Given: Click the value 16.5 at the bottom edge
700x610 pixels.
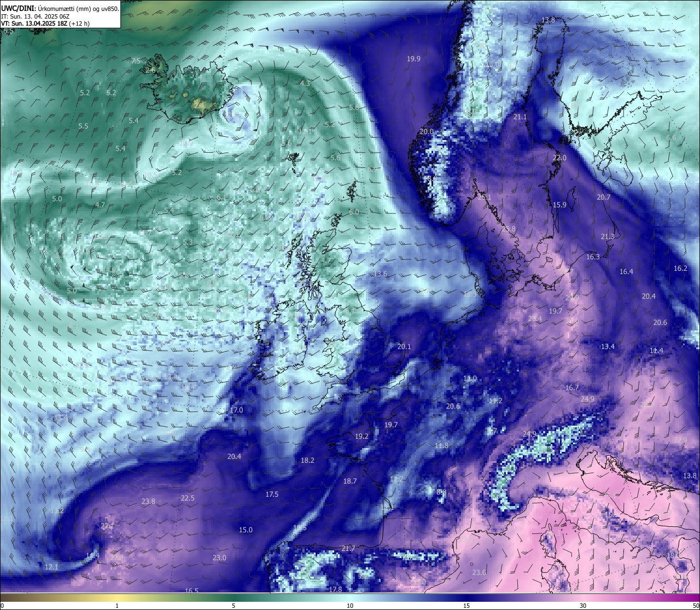Looking at the screenshot, I should pos(191,591).
